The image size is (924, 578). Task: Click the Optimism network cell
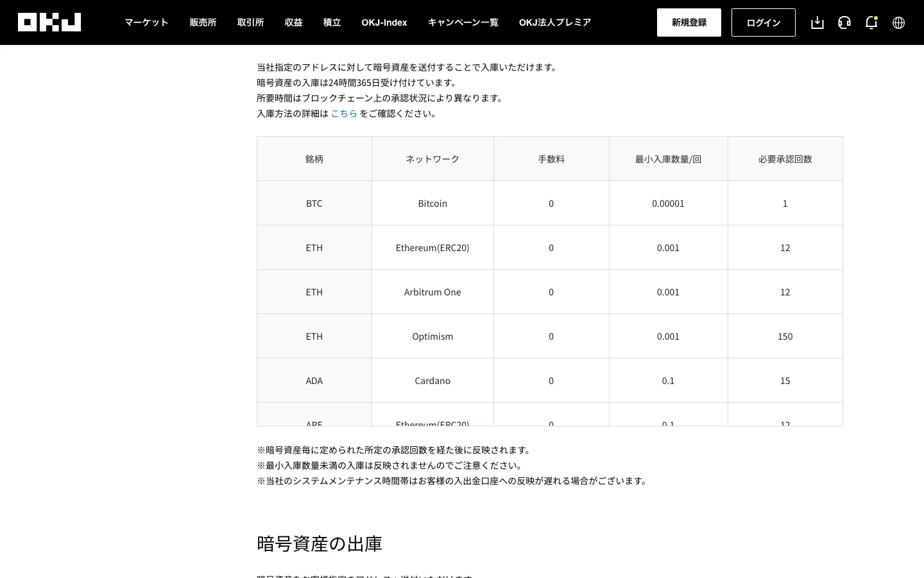pos(432,336)
